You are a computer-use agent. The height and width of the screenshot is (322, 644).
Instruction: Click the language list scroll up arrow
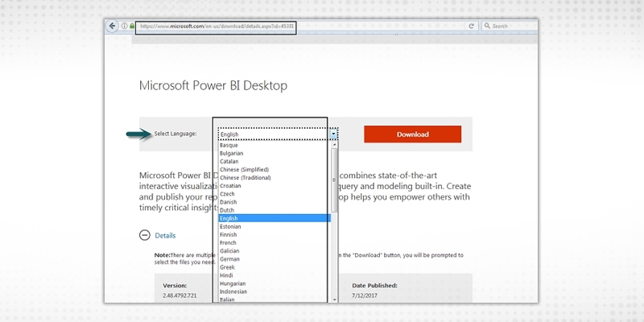(x=334, y=145)
